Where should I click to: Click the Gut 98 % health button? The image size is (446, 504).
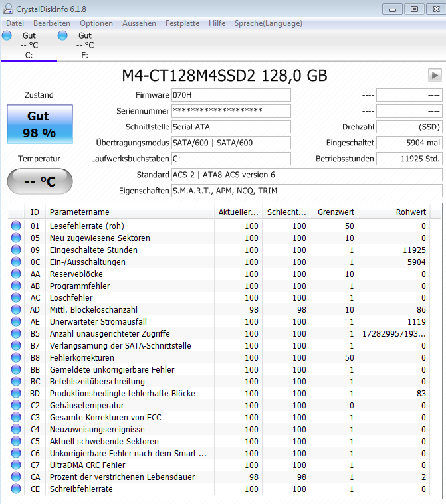click(40, 124)
